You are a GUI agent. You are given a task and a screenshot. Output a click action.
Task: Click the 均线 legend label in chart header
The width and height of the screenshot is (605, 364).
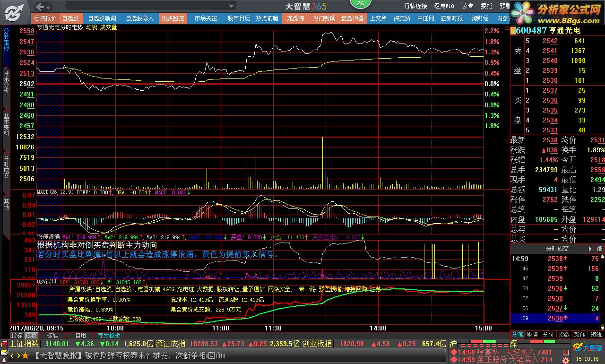tap(91, 27)
